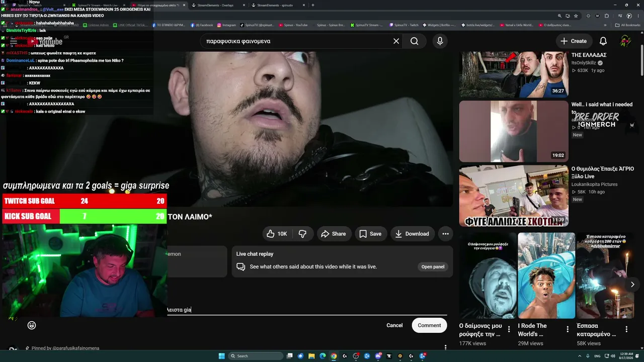Open the ItsOnlySkillz channel name
The image size is (644, 362).
(x=584, y=63)
